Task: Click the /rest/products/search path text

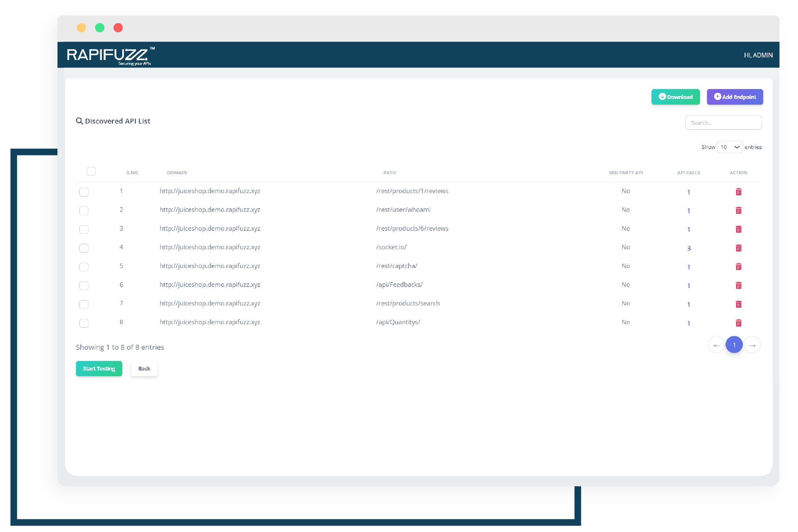Action: [x=408, y=303]
